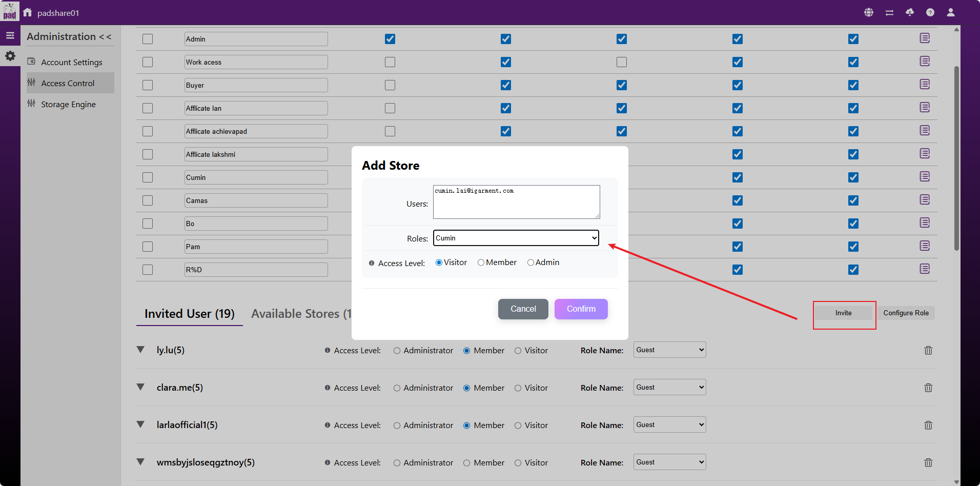This screenshot has height=486, width=980.
Task: Open the details list icon for Admin role
Action: (925, 38)
